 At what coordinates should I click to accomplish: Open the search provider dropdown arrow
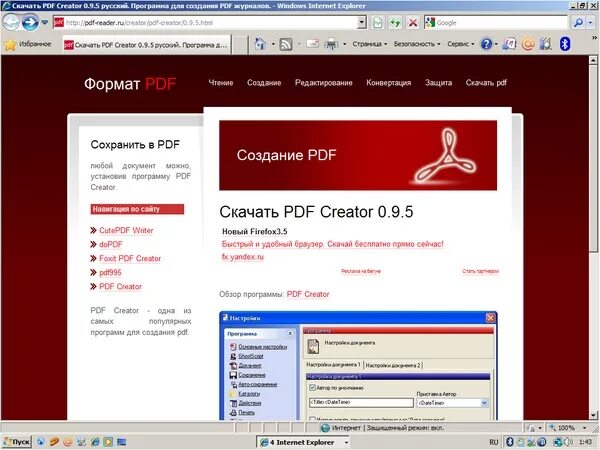click(x=590, y=23)
